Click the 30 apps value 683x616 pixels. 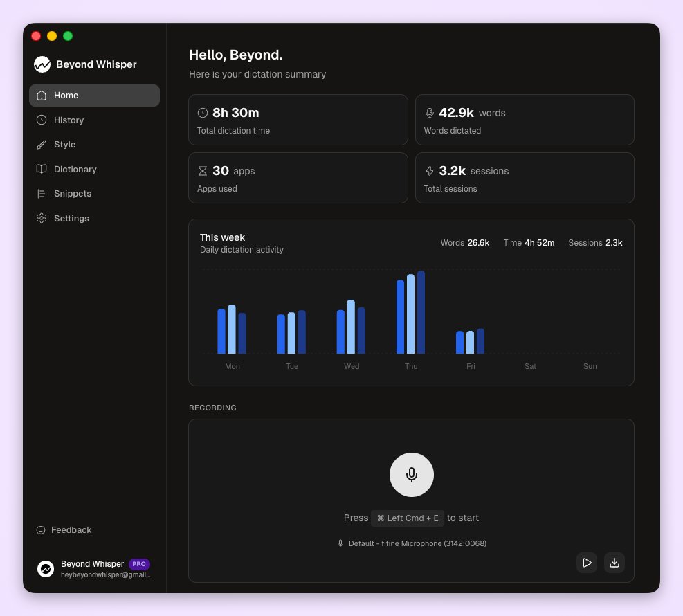[221, 171]
